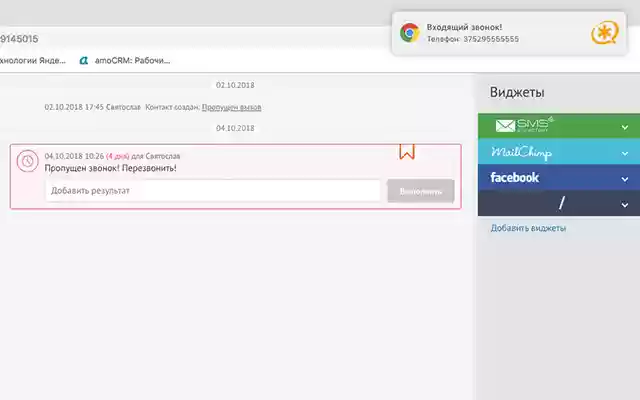The image size is (640, 400).
Task: Click the Входящий звонок! notification title
Action: (x=464, y=27)
